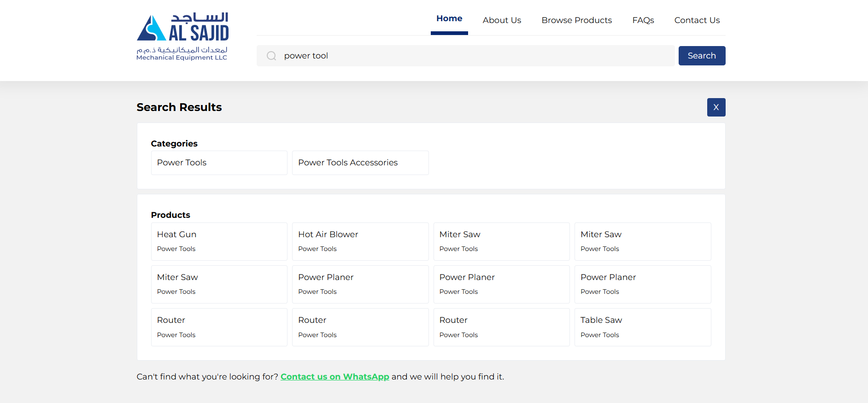Select Power Tools Accessories category
The image size is (868, 403).
[360, 163]
